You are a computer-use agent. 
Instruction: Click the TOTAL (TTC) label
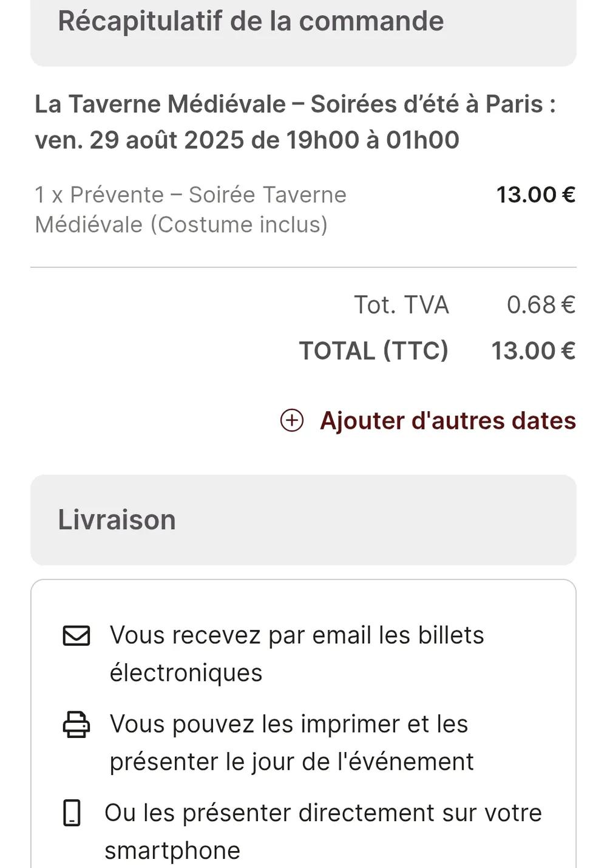(x=373, y=351)
